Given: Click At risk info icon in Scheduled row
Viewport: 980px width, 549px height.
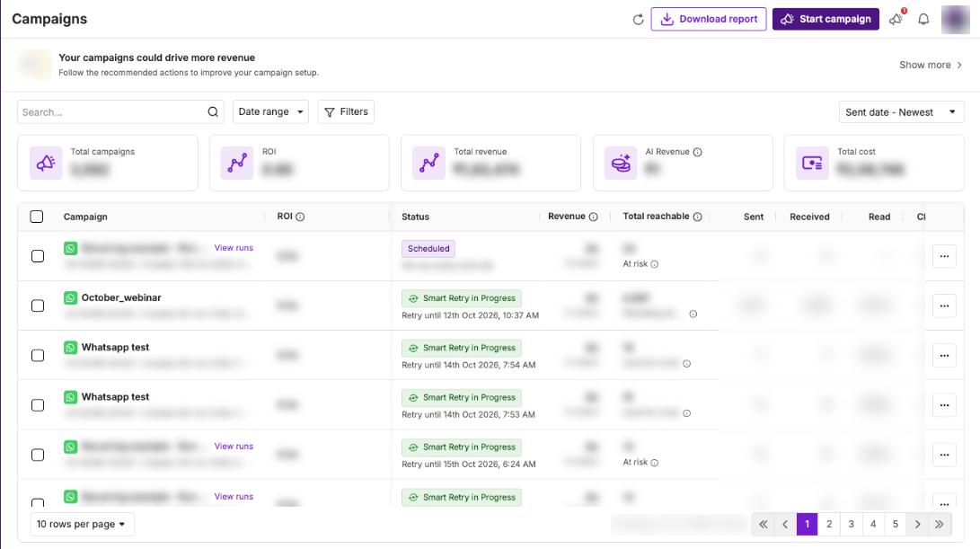Looking at the screenshot, I should tap(654, 264).
